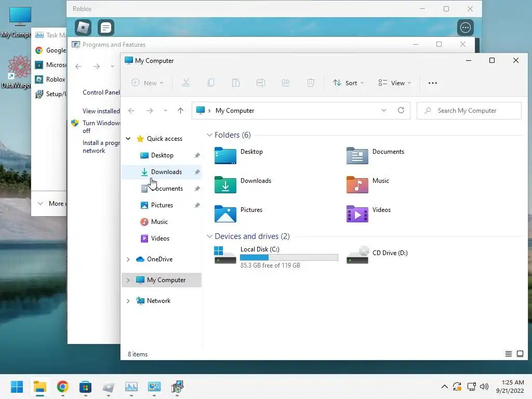Open Microsoft Store from taskbar
Image resolution: width=532 pixels, height=399 pixels.
[86, 387]
